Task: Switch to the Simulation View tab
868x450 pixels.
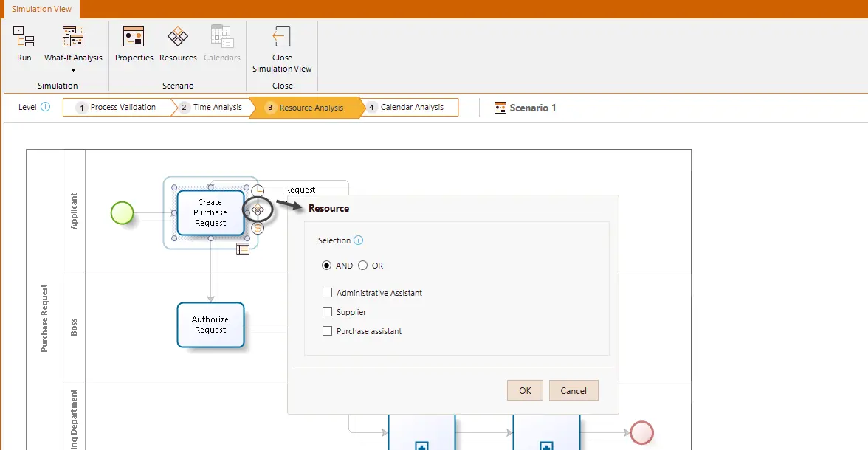Action: tap(41, 9)
